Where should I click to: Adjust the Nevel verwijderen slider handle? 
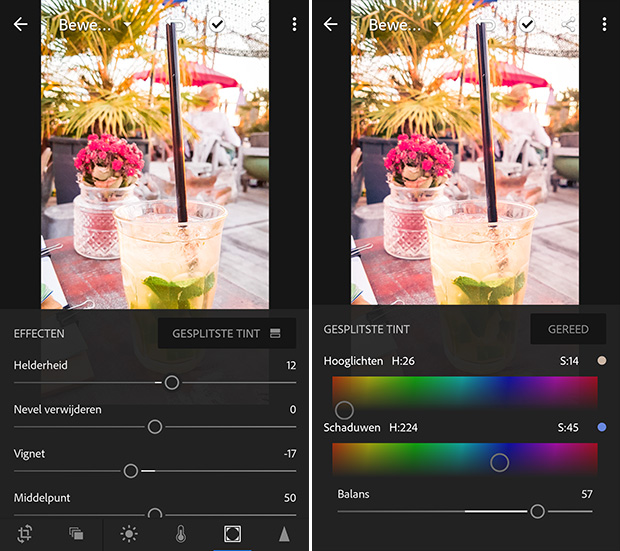point(155,427)
